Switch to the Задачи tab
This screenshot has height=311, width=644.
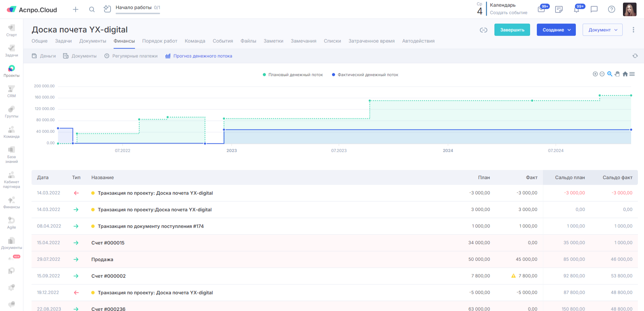63,41
